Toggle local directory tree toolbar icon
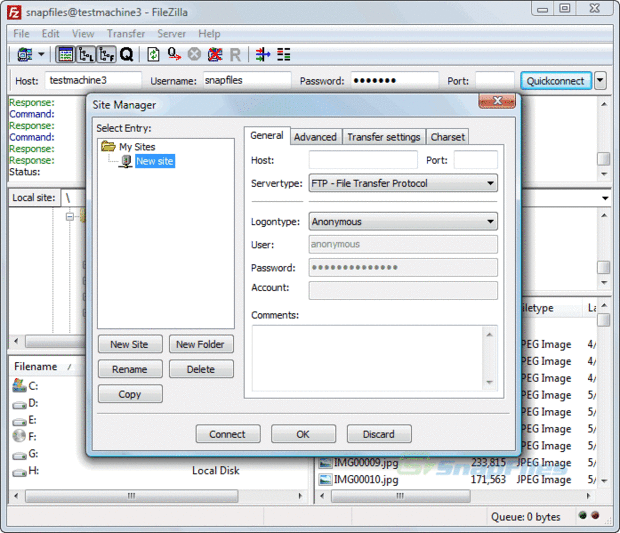This screenshot has height=533, width=620. click(86, 55)
